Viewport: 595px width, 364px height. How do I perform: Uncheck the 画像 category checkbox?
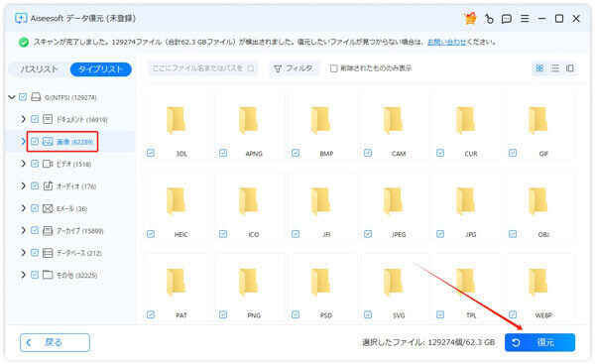35,142
